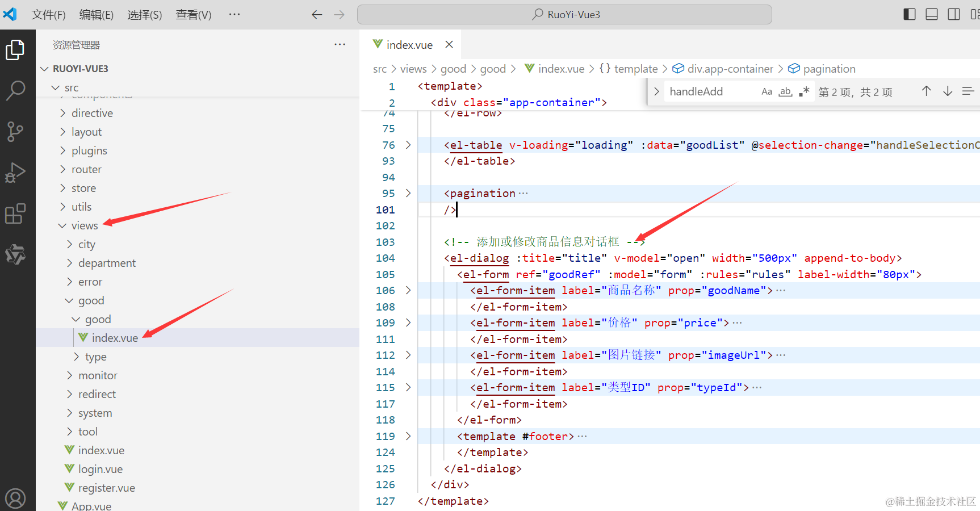Toggle Use Regular Expression in find widget
The image size is (980, 511).
[804, 91]
